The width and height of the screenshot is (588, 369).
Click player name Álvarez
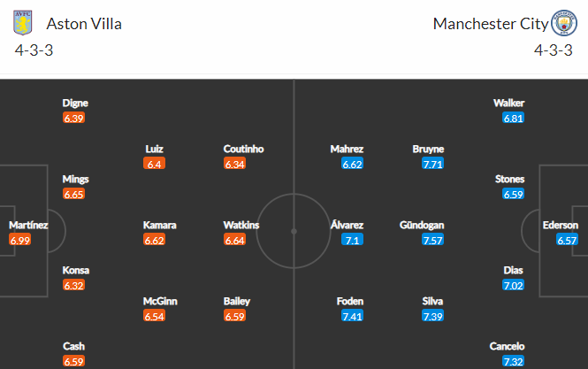pyautogui.click(x=347, y=226)
